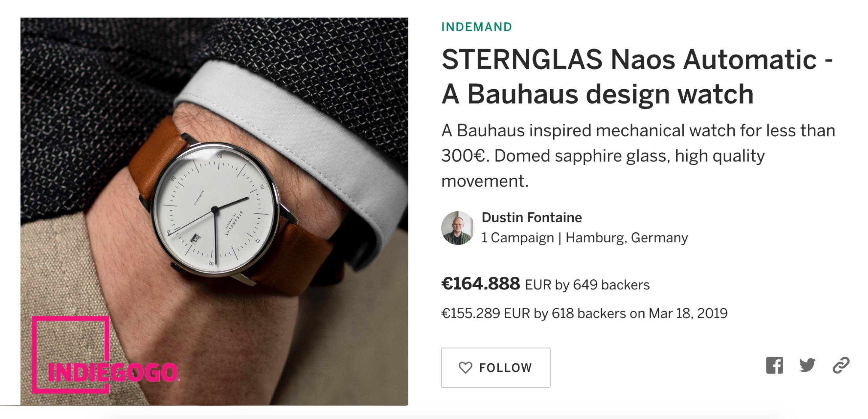Screen dimensions: 868x419
Task: Click Hamburg, Germany location text
Action: tap(627, 238)
